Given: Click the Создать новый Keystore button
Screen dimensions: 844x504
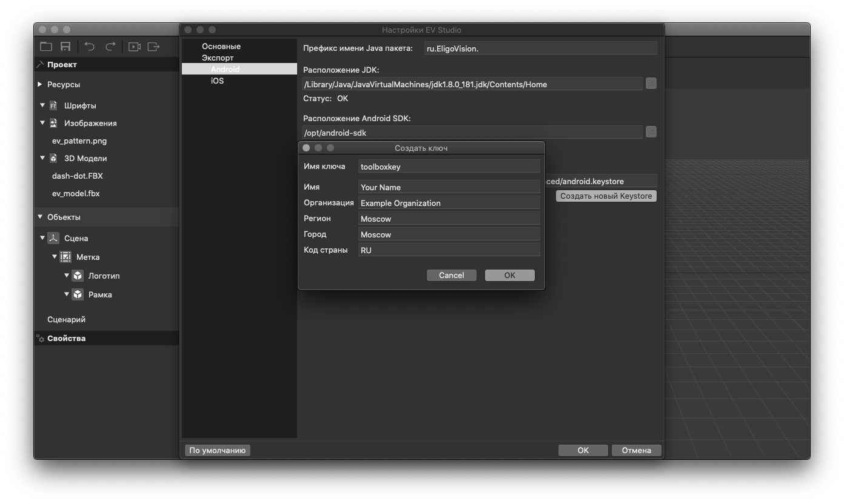Looking at the screenshot, I should (x=606, y=196).
